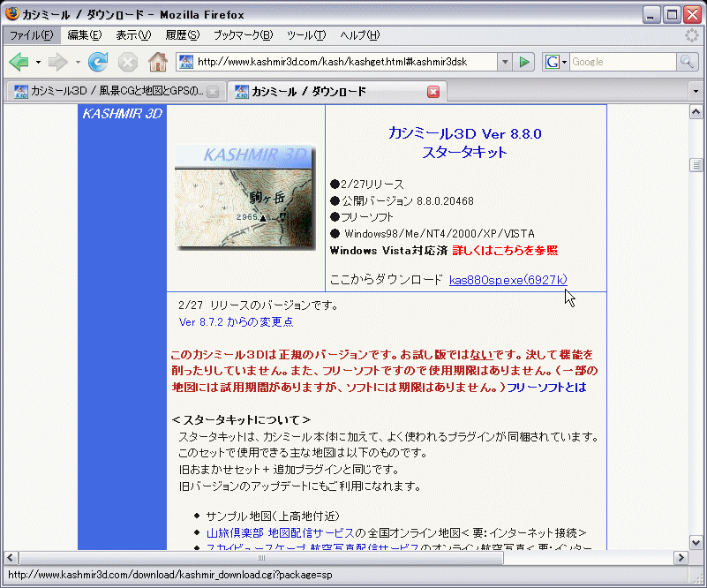
Task: Open the 詳しくはこちらを参照 red link
Action: tap(505, 250)
